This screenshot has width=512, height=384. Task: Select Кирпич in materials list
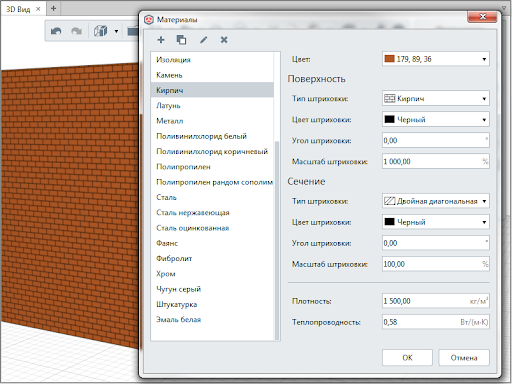[212, 90]
